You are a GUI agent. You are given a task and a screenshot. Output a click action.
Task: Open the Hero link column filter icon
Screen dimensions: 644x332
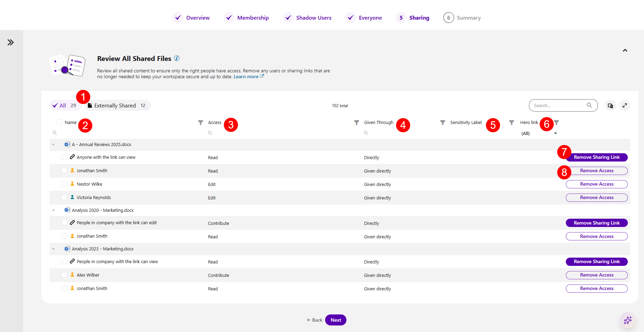(557, 123)
